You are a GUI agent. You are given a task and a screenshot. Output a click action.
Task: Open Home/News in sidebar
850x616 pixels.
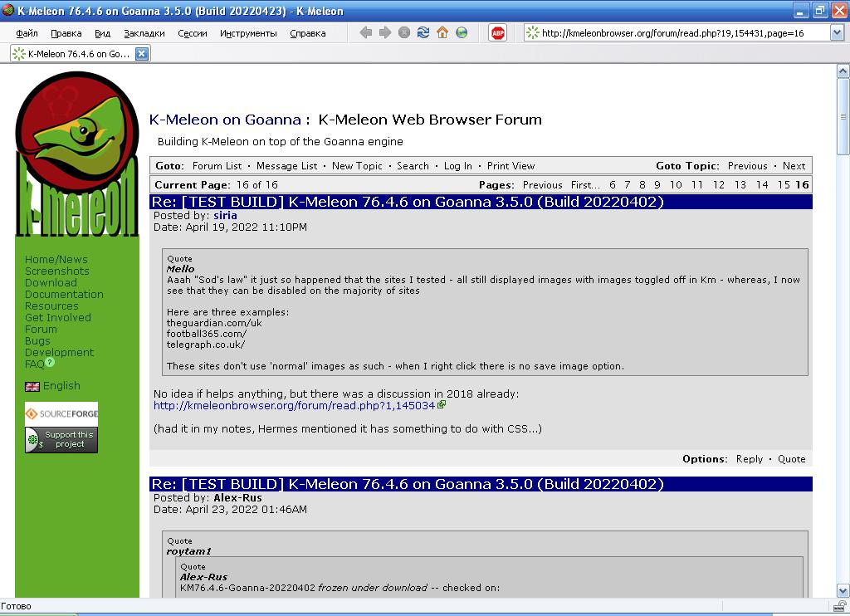(x=56, y=260)
